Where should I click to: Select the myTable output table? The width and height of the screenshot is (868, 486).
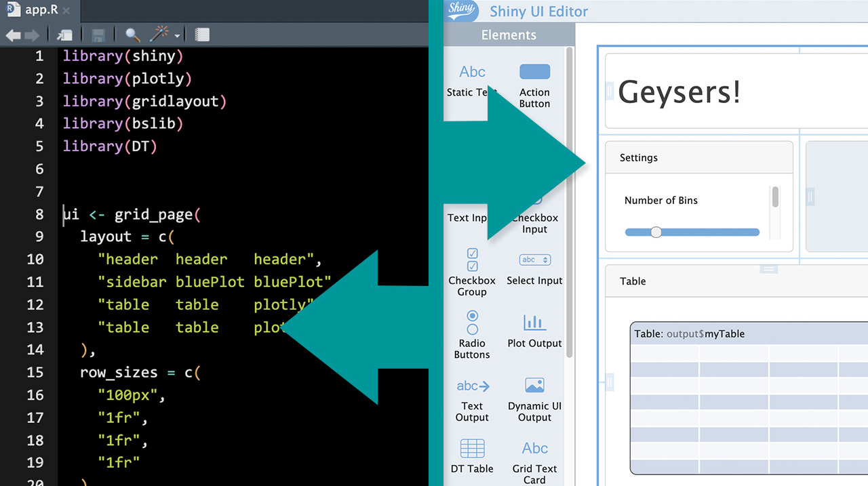[x=746, y=400]
